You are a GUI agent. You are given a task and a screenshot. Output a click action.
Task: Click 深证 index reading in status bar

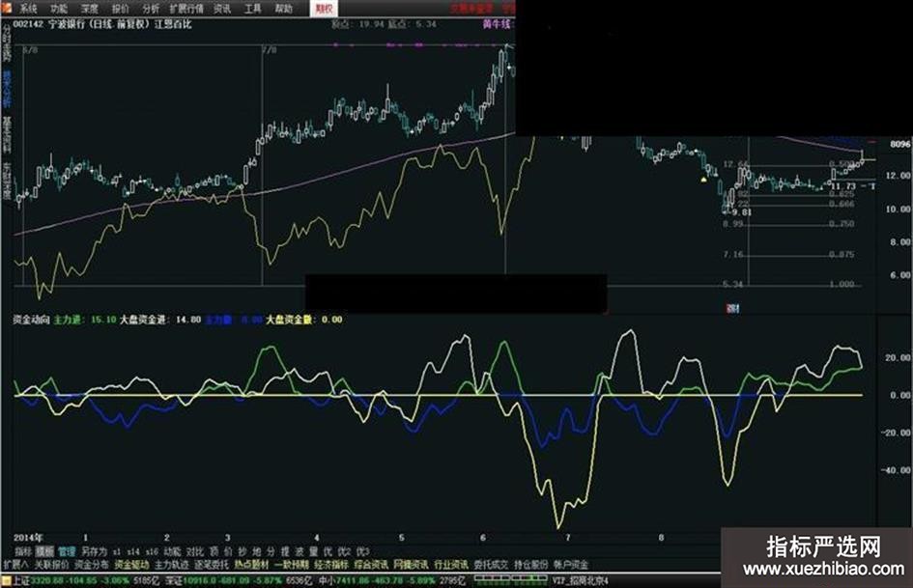point(240,581)
